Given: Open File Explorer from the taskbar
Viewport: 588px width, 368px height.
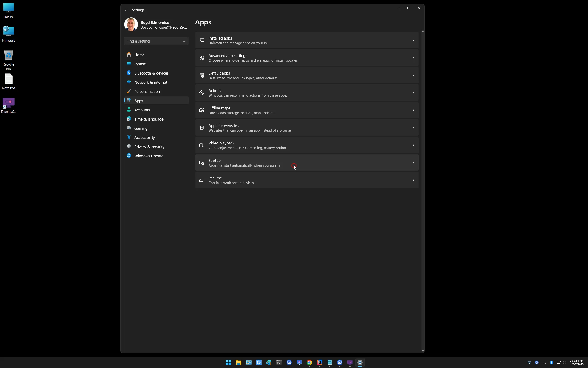Looking at the screenshot, I should click(239, 363).
